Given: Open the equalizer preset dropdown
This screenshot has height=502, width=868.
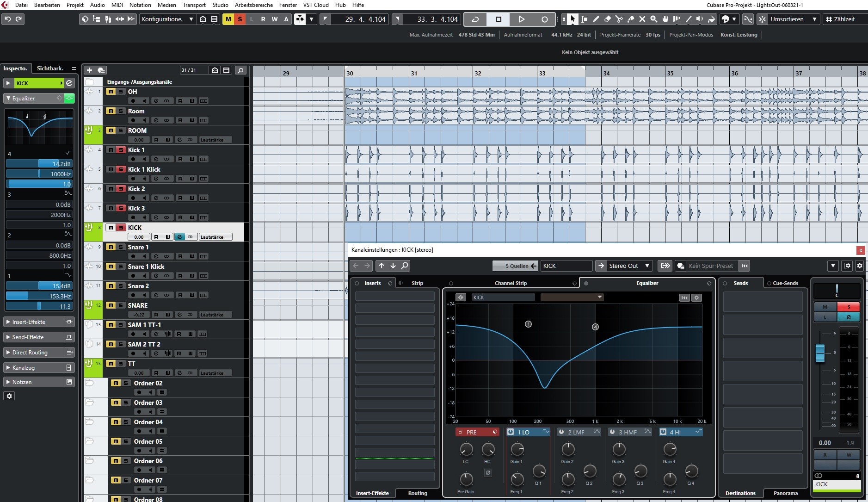Looking at the screenshot, I should point(572,297).
